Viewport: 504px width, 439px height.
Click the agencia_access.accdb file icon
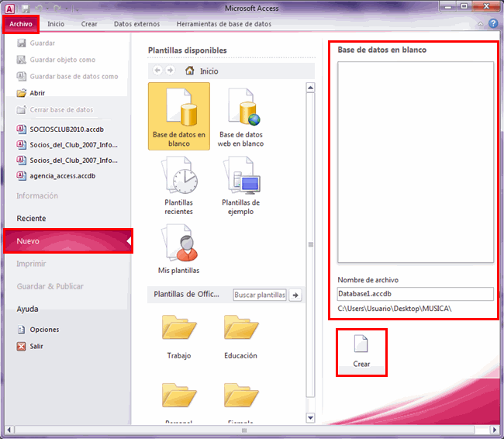[22, 176]
